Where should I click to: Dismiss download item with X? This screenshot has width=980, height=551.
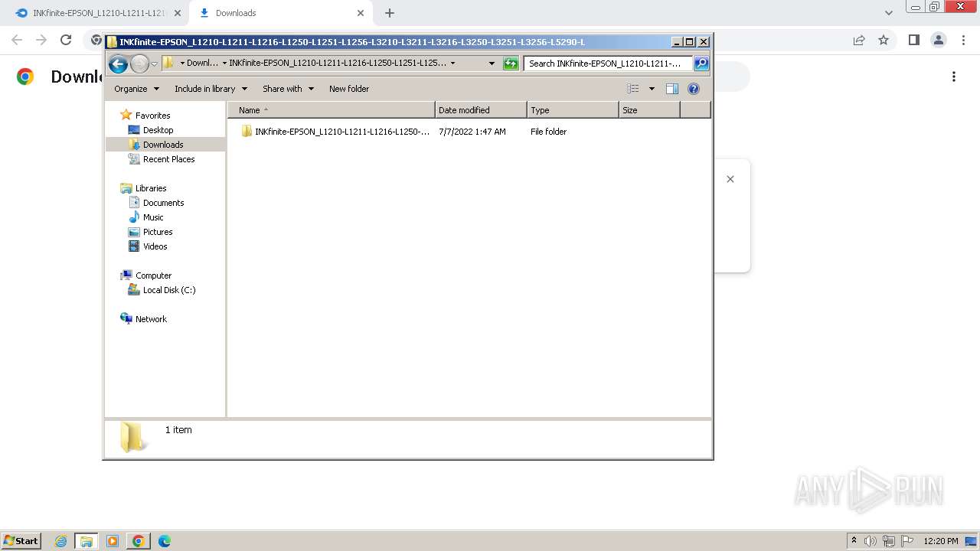click(730, 179)
